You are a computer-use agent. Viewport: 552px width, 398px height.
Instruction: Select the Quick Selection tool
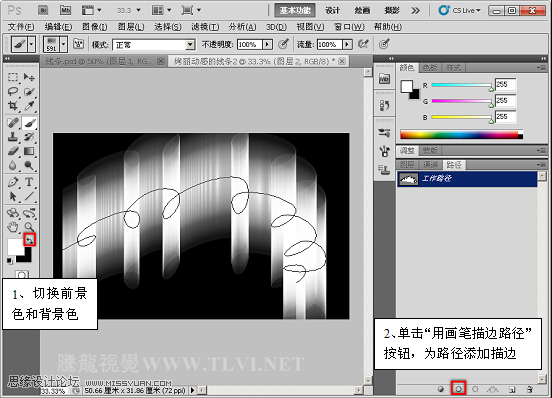(x=29, y=91)
